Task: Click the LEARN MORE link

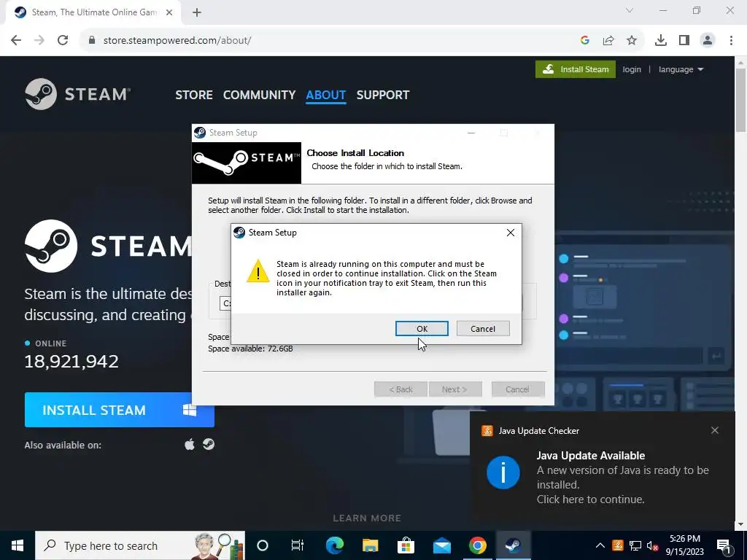Action: [367, 518]
